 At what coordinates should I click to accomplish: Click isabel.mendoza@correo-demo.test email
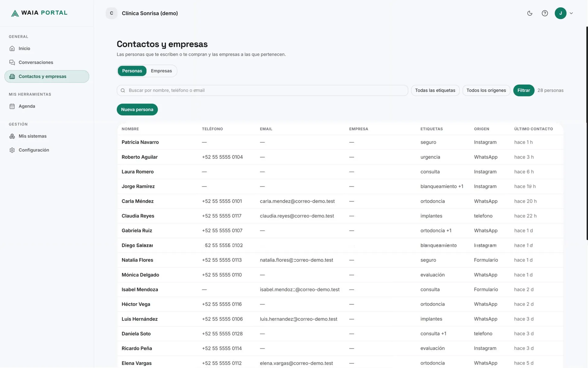[300, 289]
